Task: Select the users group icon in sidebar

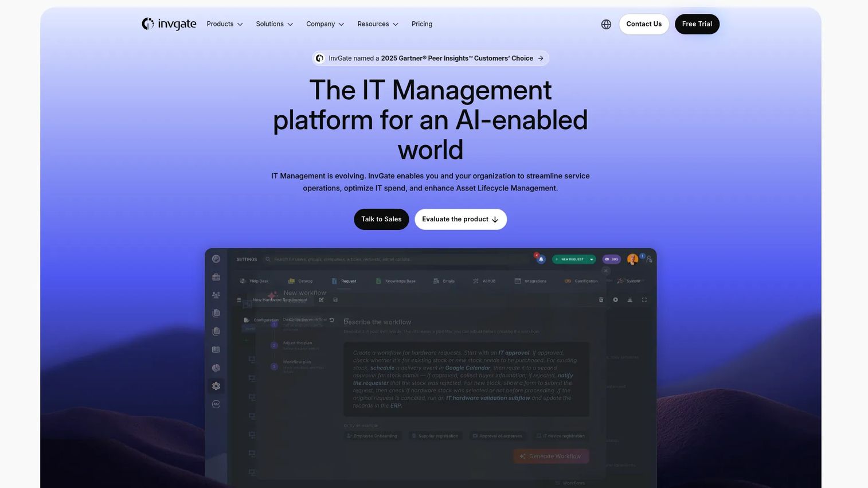Action: click(216, 295)
